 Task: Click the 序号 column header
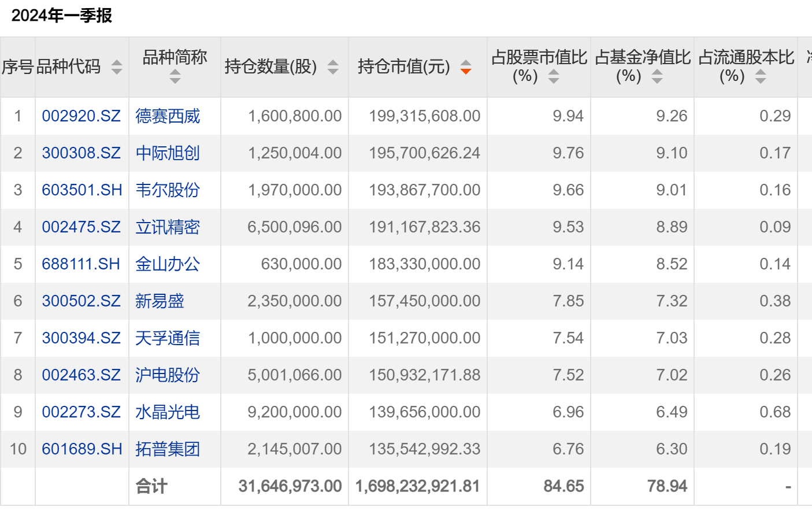[x=18, y=67]
